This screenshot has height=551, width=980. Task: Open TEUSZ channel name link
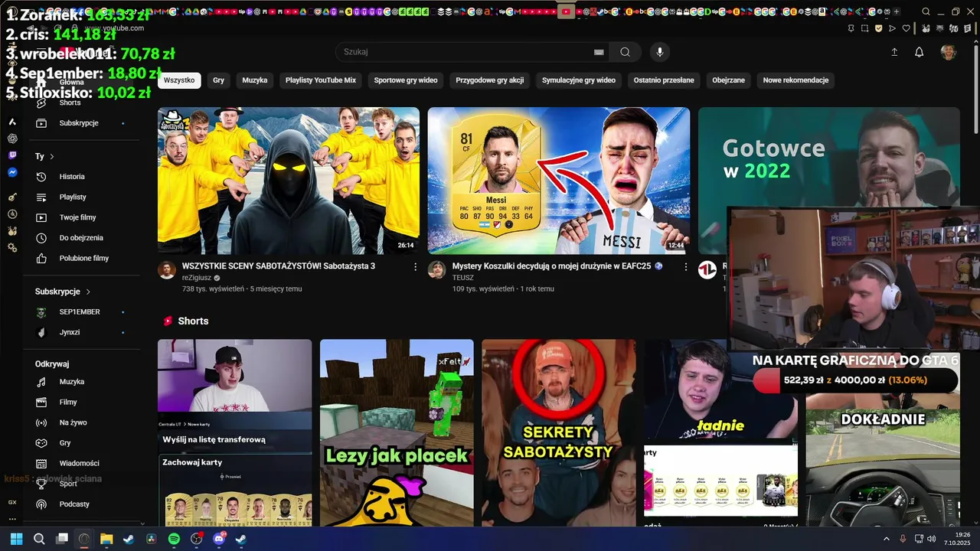tap(463, 278)
